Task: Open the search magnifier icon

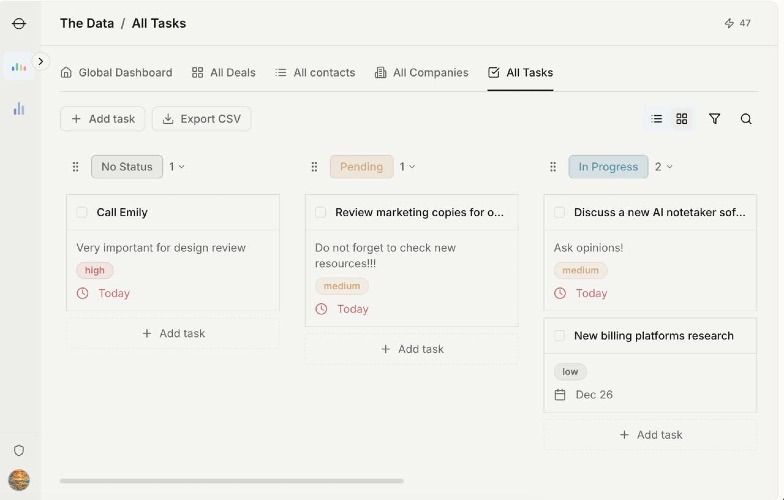Action: point(746,118)
